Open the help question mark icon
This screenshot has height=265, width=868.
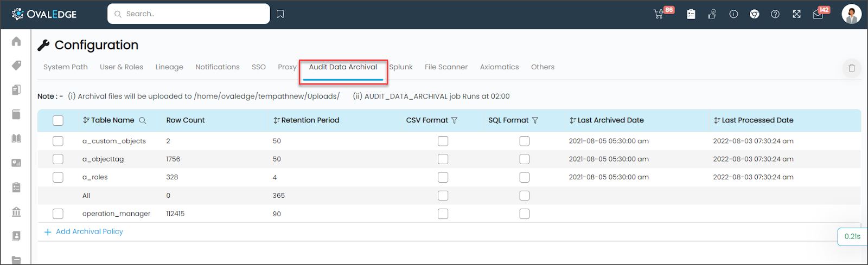tap(775, 14)
